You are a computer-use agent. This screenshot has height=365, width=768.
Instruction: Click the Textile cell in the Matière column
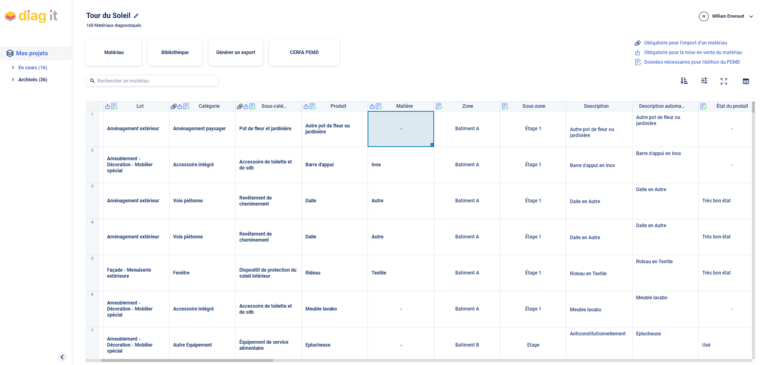tap(401, 273)
